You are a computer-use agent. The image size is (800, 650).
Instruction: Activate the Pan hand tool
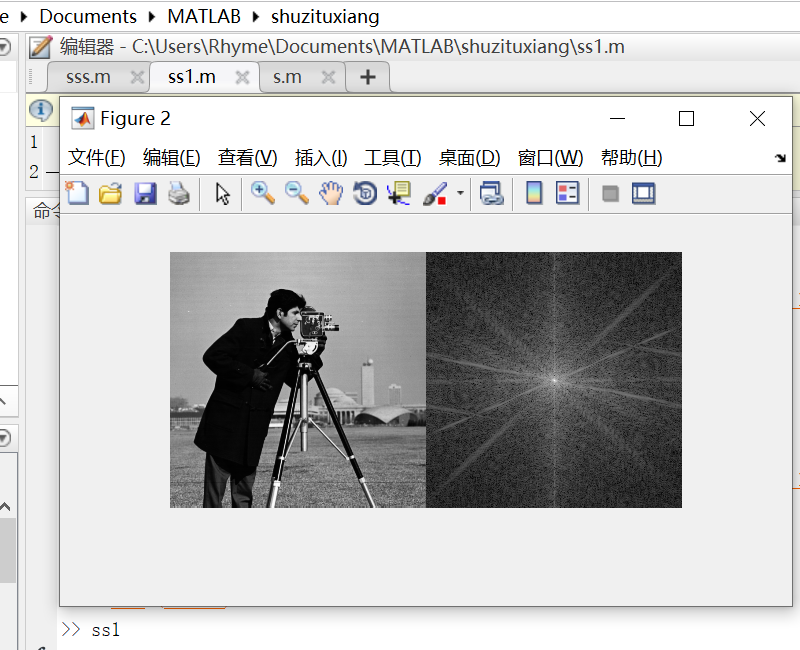[331, 193]
